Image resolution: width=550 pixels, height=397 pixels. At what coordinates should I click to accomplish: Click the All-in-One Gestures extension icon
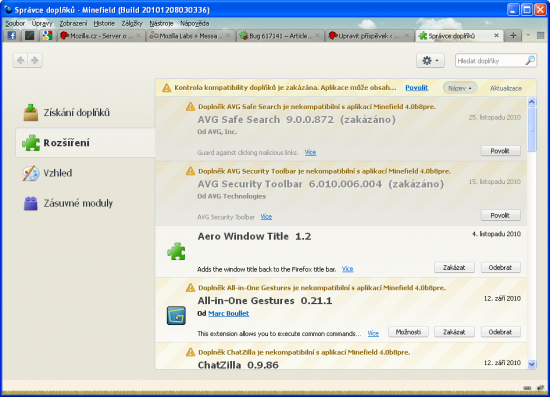[176, 315]
